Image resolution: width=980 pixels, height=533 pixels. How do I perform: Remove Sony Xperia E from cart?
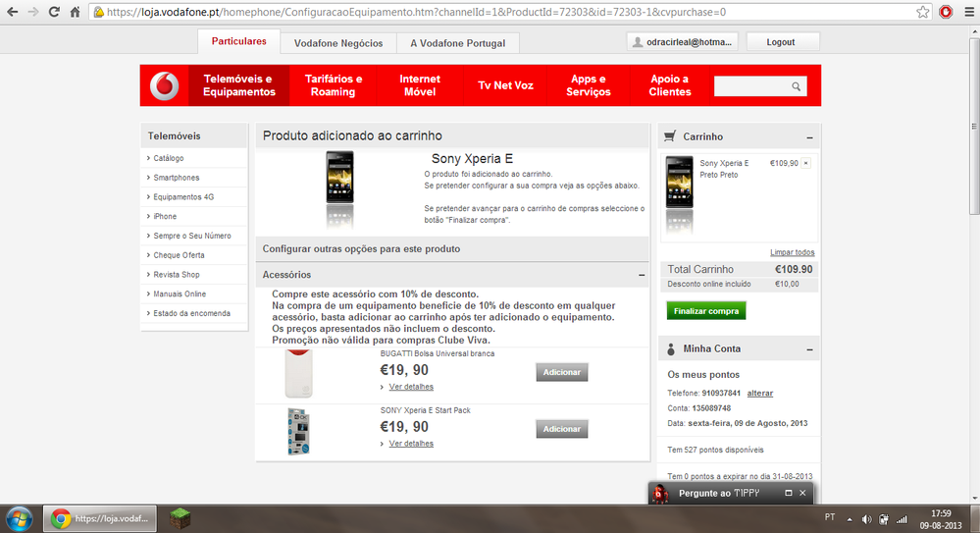click(805, 163)
